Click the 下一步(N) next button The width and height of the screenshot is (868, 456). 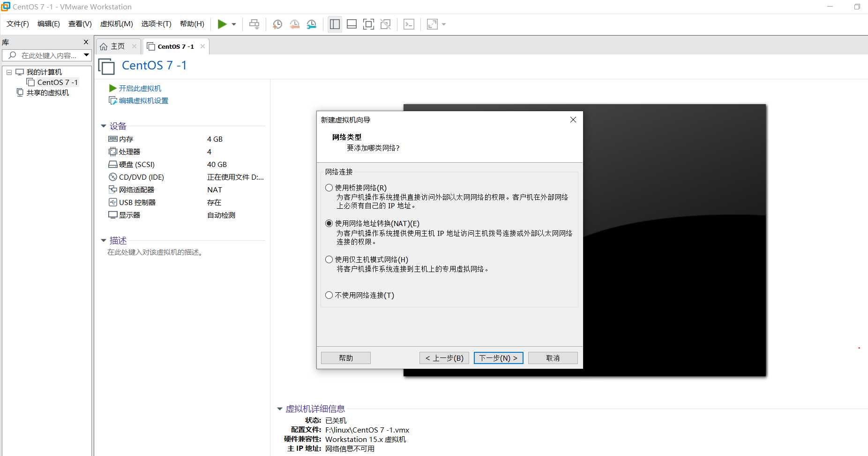pos(499,358)
